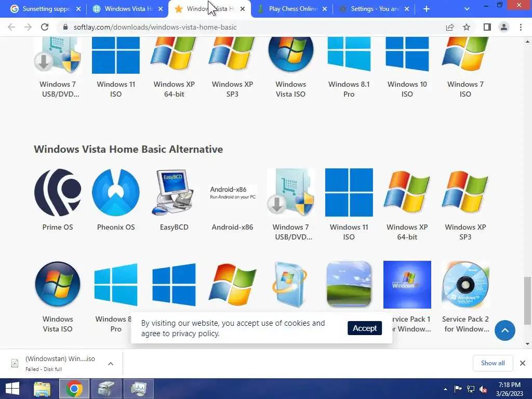
Task: Click the scroll-to-top round button
Action: click(505, 330)
